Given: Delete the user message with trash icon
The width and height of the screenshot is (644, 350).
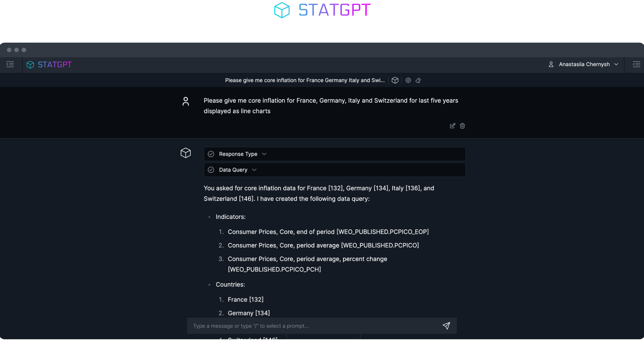Looking at the screenshot, I should point(462,126).
